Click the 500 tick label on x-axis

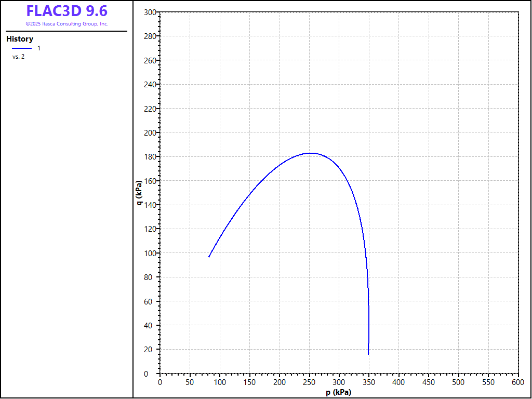pos(458,382)
